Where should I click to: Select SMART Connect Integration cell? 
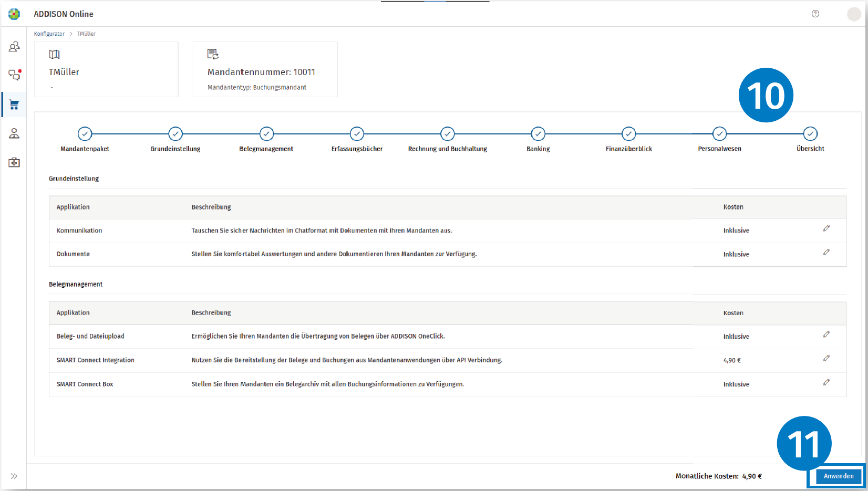[95, 360]
